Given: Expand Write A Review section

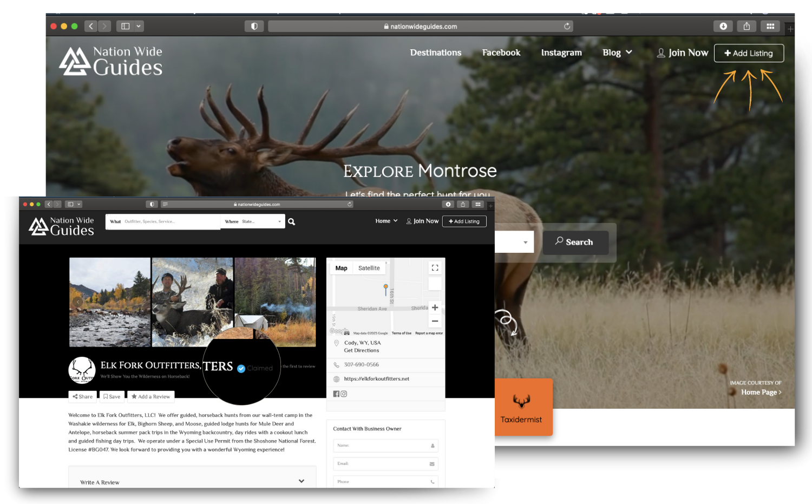Looking at the screenshot, I should point(192,482).
